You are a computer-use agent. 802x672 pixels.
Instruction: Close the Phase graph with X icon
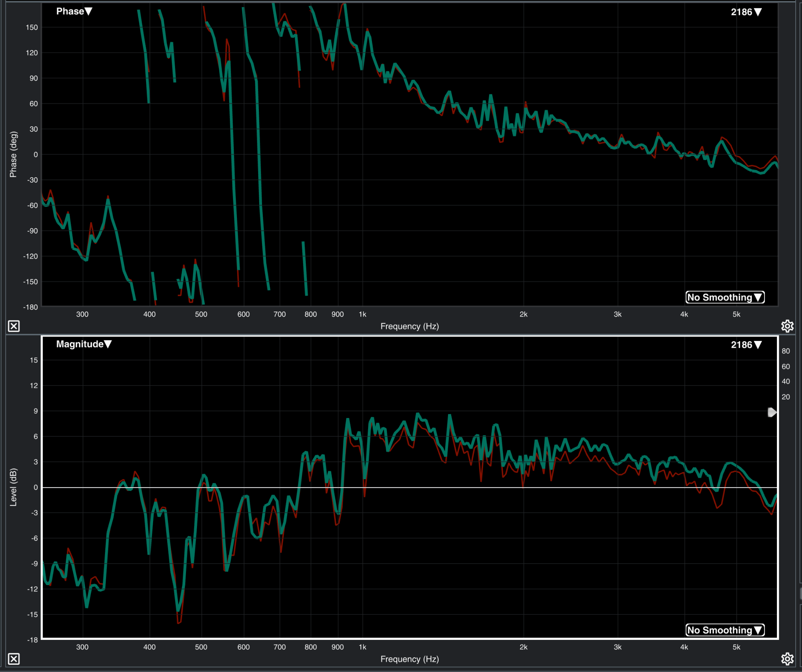14,326
